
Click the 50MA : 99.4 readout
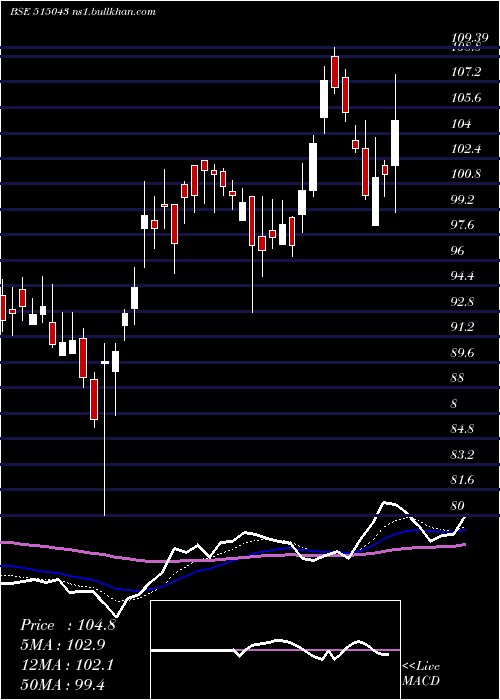[x=62, y=684]
